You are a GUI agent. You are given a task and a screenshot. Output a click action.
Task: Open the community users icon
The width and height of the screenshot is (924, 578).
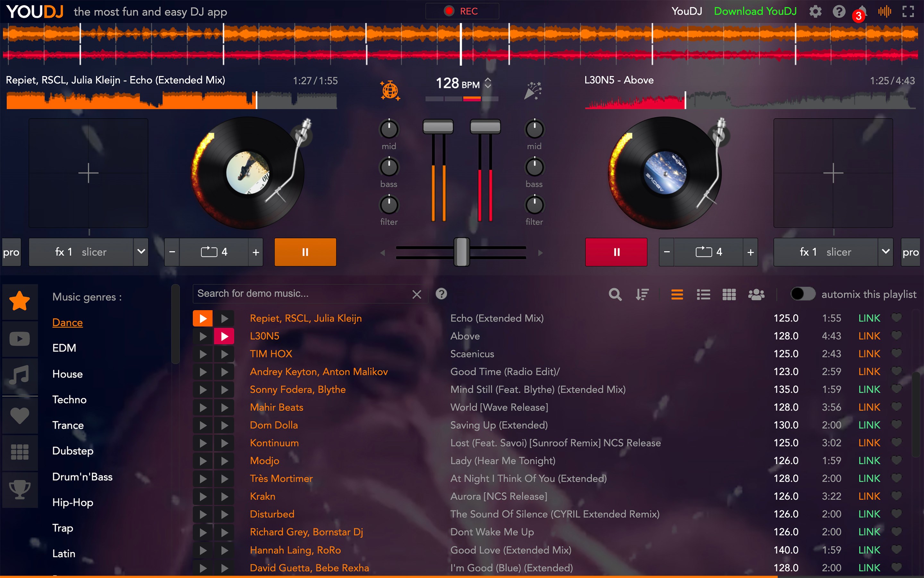click(757, 294)
